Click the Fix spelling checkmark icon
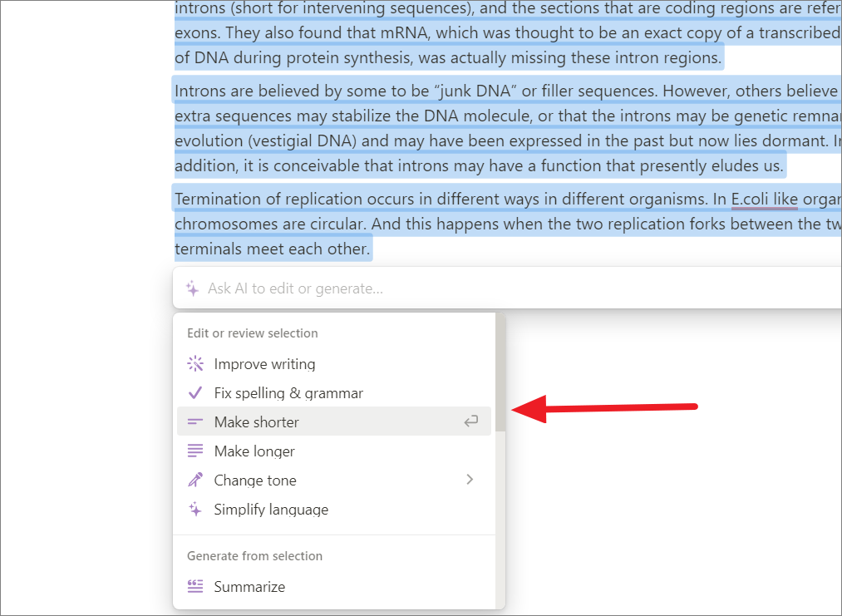 click(x=195, y=393)
